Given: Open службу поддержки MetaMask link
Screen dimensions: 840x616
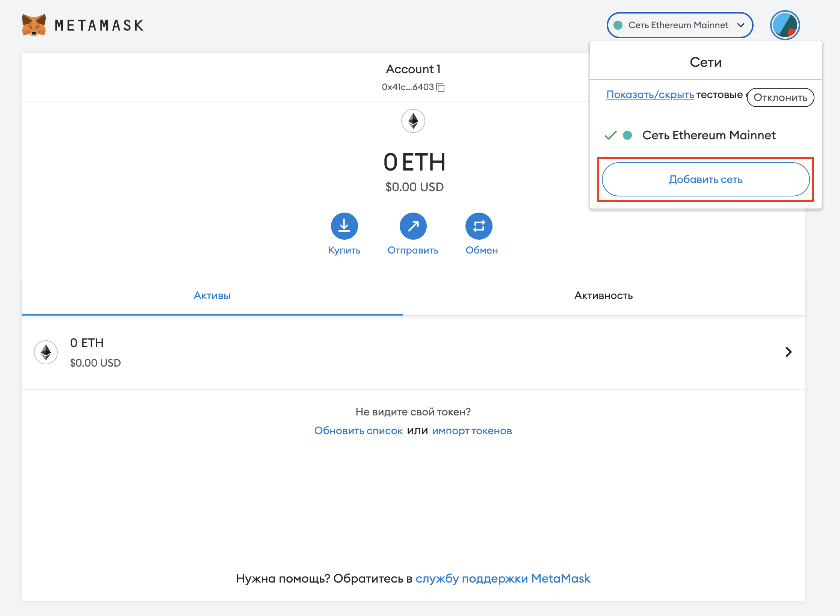Looking at the screenshot, I should 503,578.
